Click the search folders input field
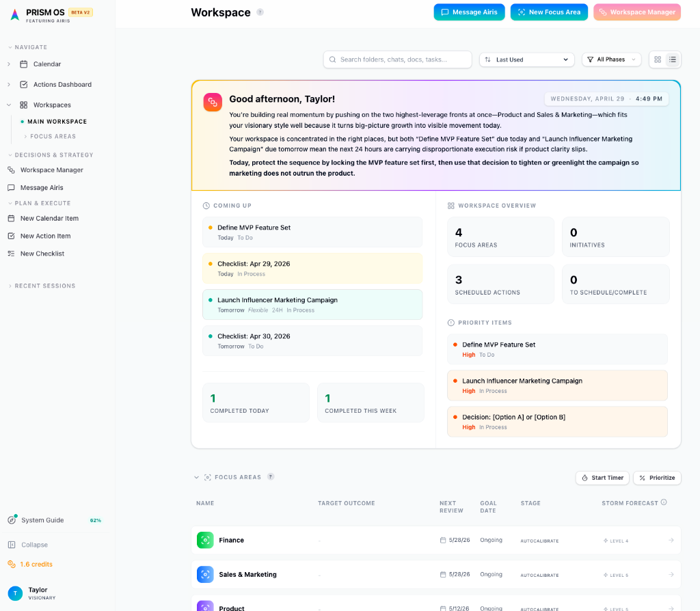This screenshot has height=611, width=700. tap(398, 59)
